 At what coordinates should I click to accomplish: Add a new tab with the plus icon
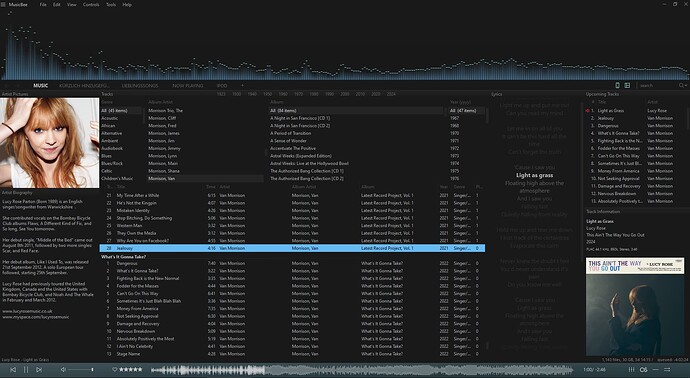pyautogui.click(x=242, y=85)
